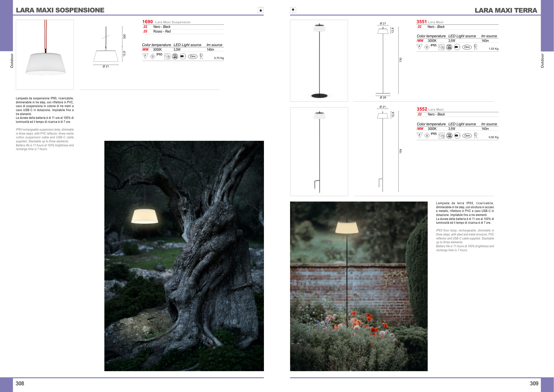Click the CRI >80 icon for 1690 suspension
Image resolution: width=554 pixels, height=392 pixels.
(175, 57)
